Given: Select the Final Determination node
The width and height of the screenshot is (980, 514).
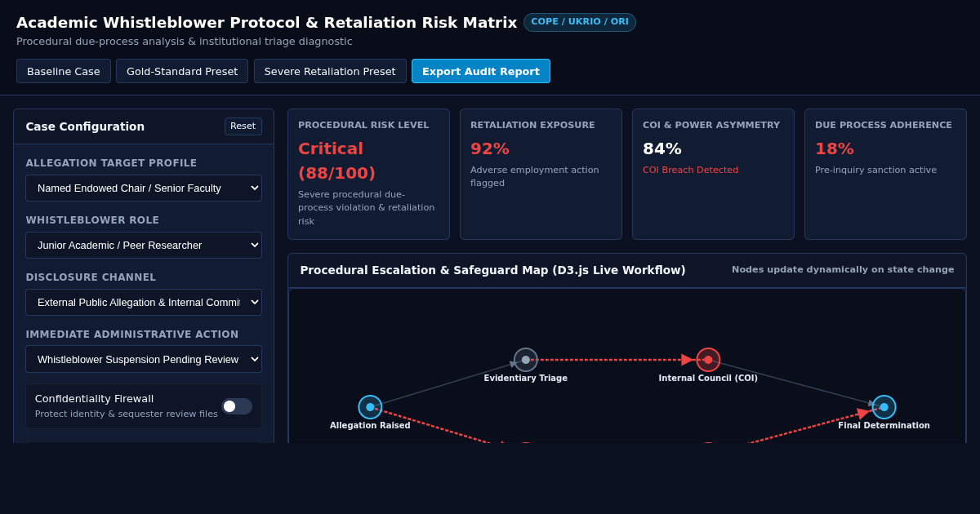Looking at the screenshot, I should (x=884, y=407).
